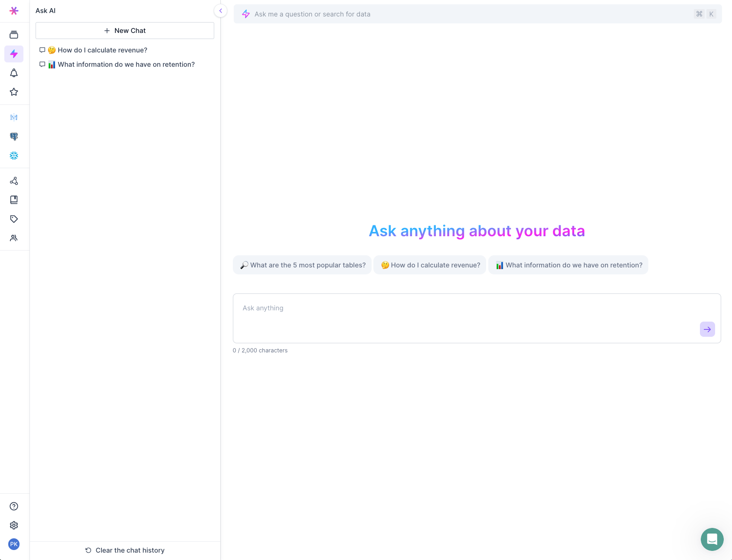Open the favorites star panel

[14, 92]
